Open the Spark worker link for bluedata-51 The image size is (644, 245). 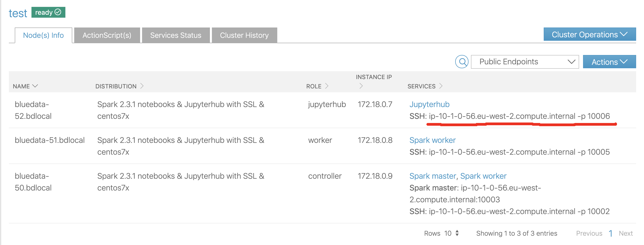(x=432, y=140)
